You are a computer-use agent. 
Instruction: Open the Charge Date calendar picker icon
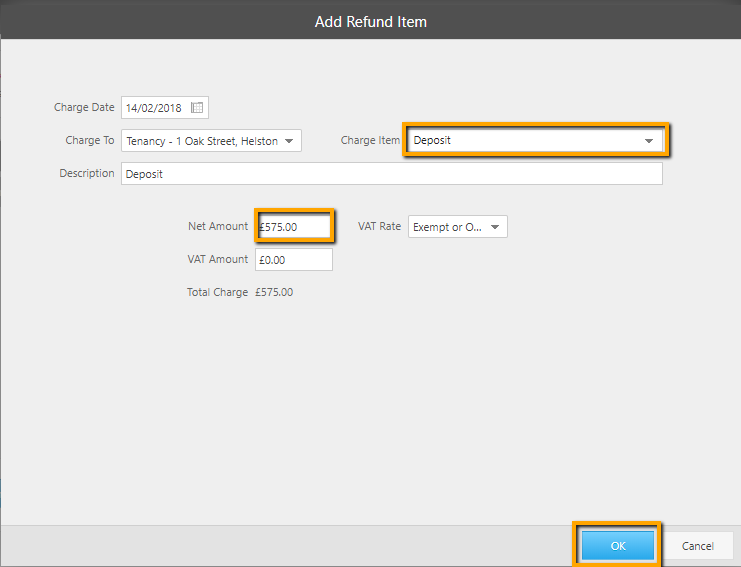(197, 108)
